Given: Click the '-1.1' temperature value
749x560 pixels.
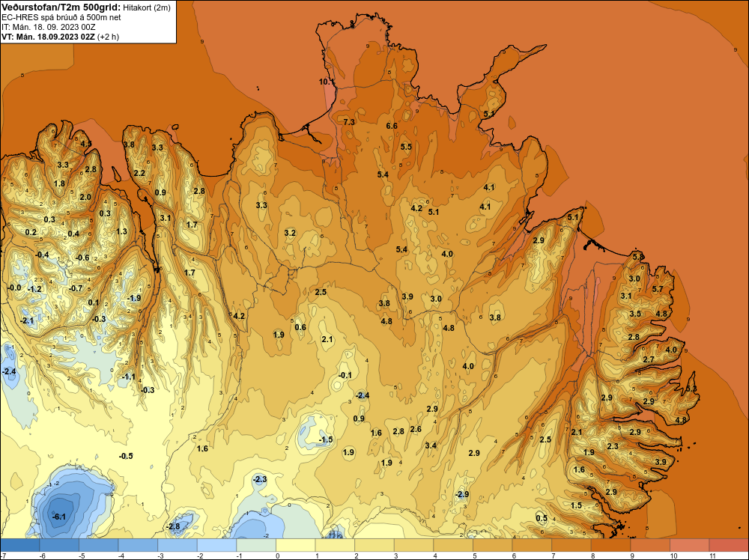Looking at the screenshot, I should point(128,377).
